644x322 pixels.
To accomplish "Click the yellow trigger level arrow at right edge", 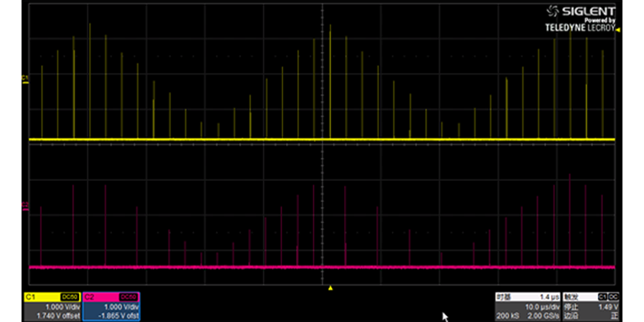I will pos(618,30).
